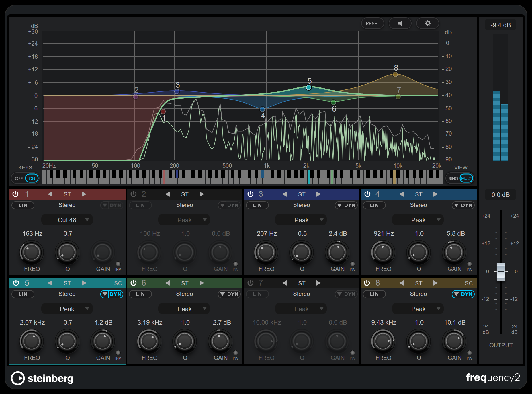Open band 8 Peak filter type dropdown
Image resolution: width=532 pixels, height=394 pixels.
[x=418, y=309]
